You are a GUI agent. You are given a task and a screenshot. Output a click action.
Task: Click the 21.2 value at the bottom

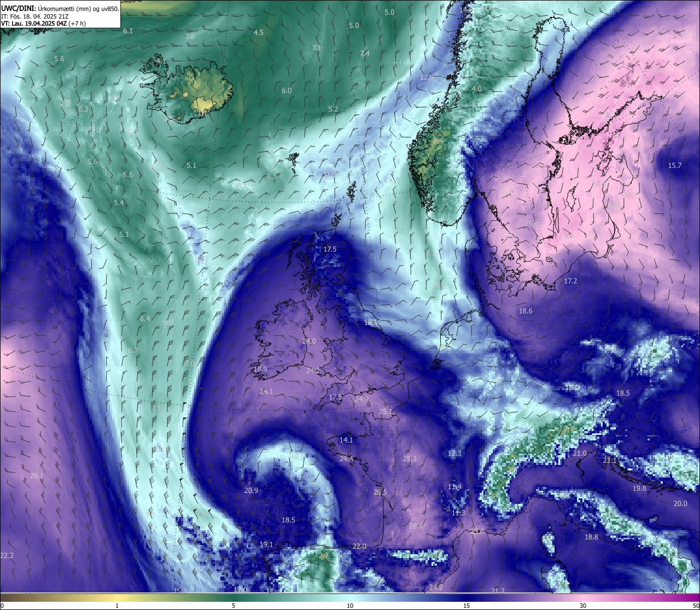pyautogui.click(x=498, y=590)
